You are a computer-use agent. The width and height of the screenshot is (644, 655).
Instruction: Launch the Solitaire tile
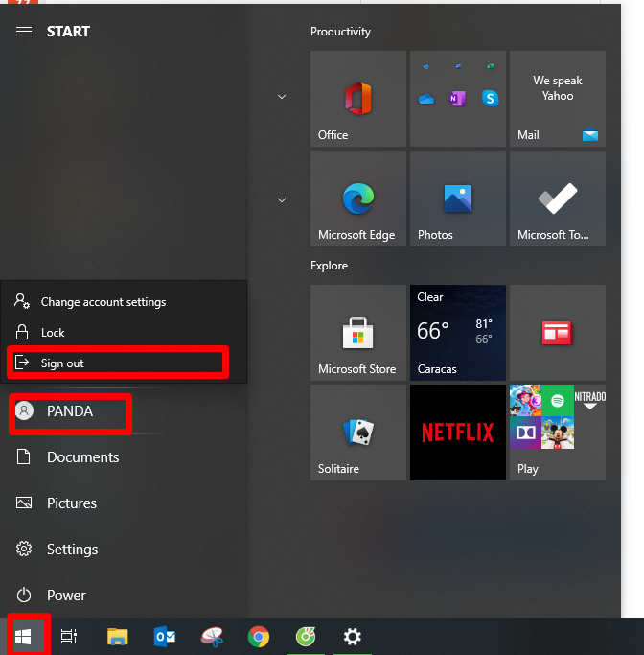(358, 433)
